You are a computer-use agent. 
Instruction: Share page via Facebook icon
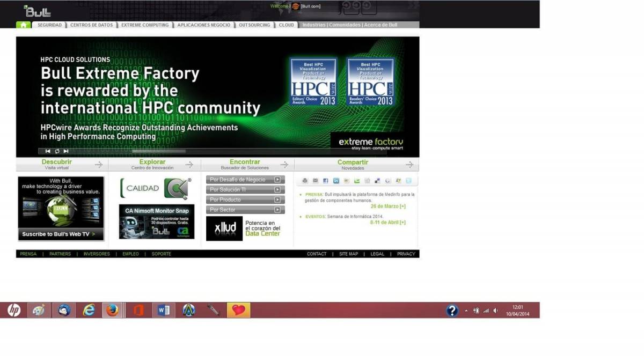[x=325, y=181]
